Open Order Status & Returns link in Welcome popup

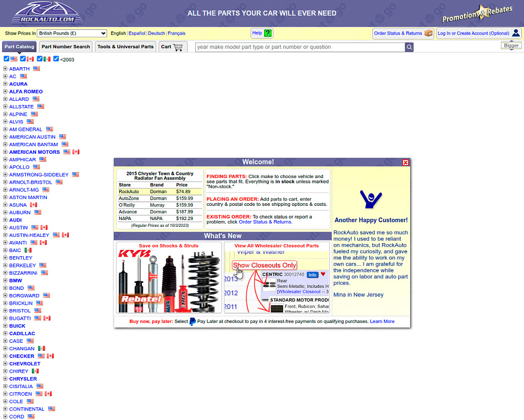(265, 222)
